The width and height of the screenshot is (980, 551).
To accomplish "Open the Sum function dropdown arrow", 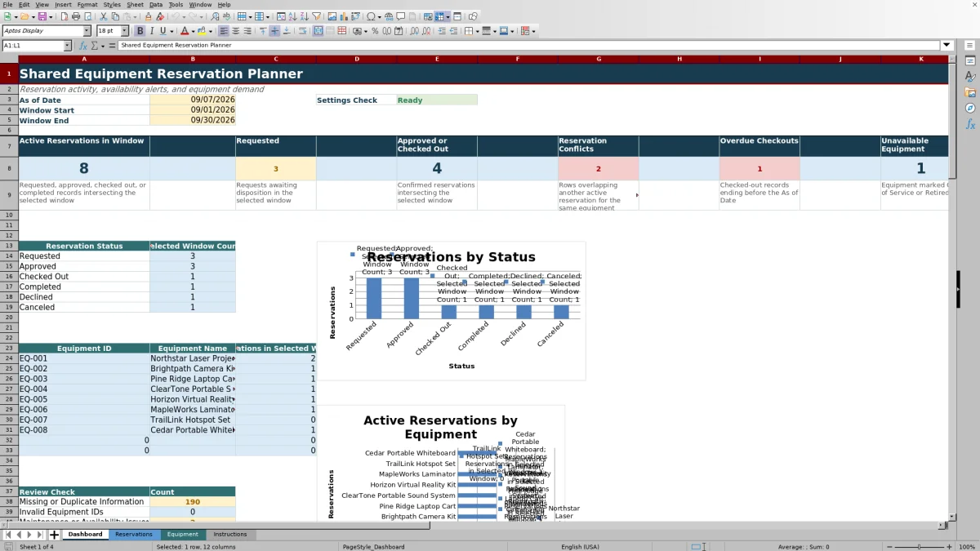I will tap(102, 46).
